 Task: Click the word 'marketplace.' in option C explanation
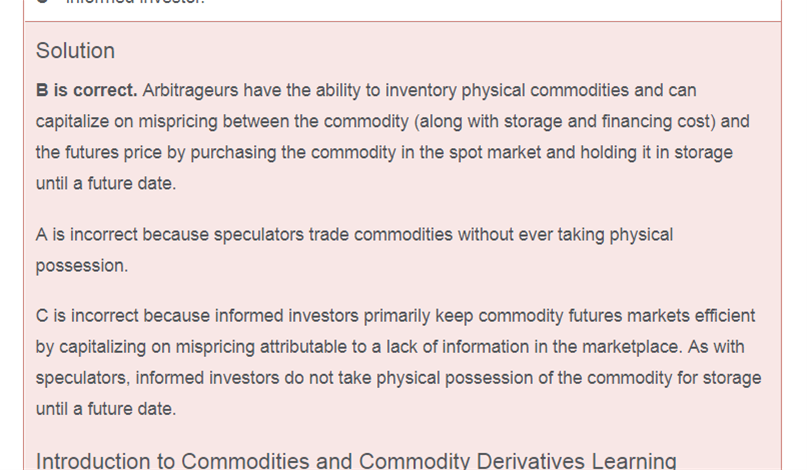click(632, 346)
